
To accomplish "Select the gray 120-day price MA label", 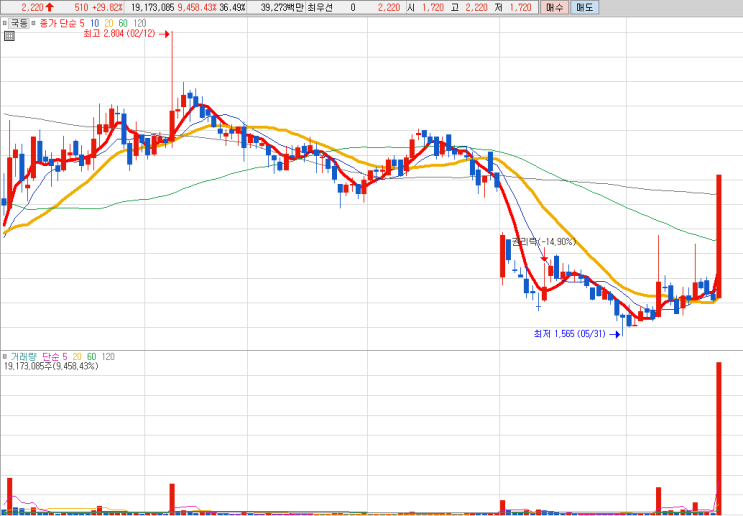I will point(139,23).
